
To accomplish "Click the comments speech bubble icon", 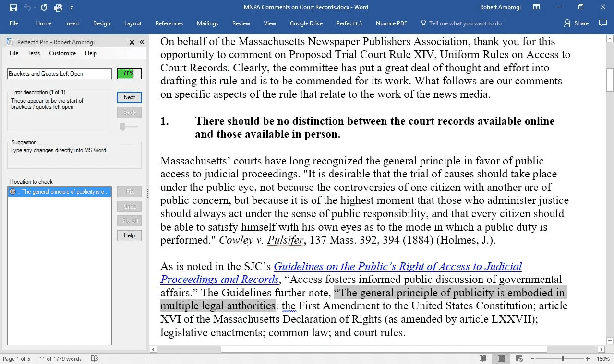I will pos(603,23).
